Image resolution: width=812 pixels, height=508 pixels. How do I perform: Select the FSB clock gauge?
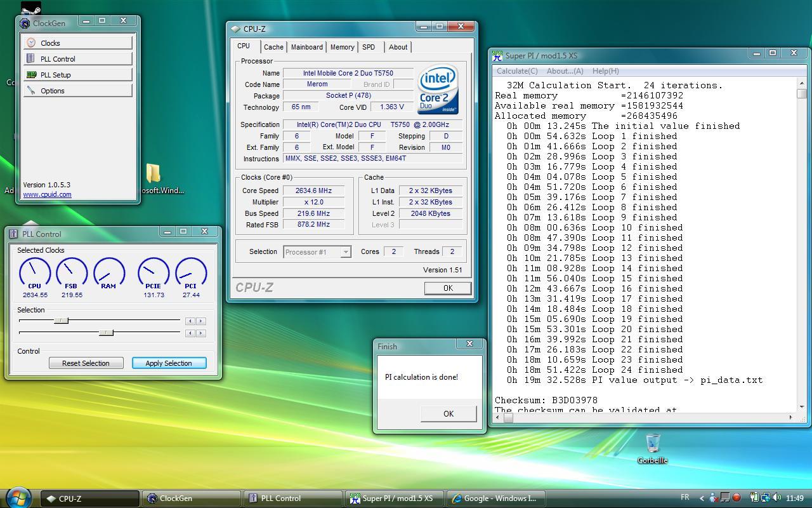(72, 277)
